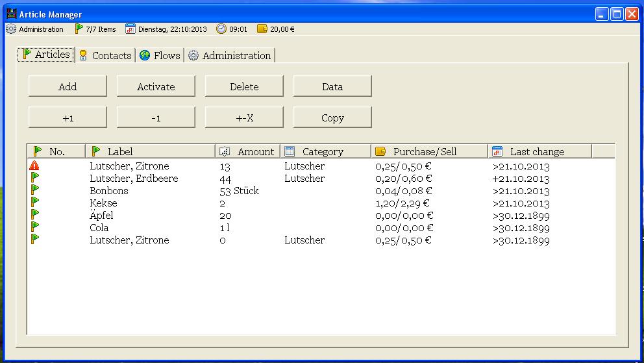
Task: Click the gear icon in the status bar
Action: click(x=11, y=29)
